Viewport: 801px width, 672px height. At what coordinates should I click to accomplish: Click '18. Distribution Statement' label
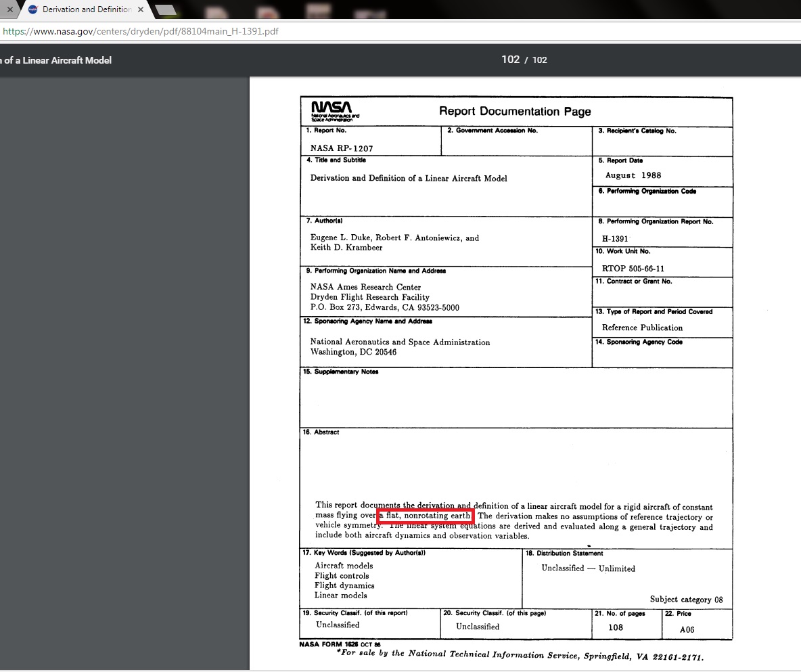[x=564, y=554]
